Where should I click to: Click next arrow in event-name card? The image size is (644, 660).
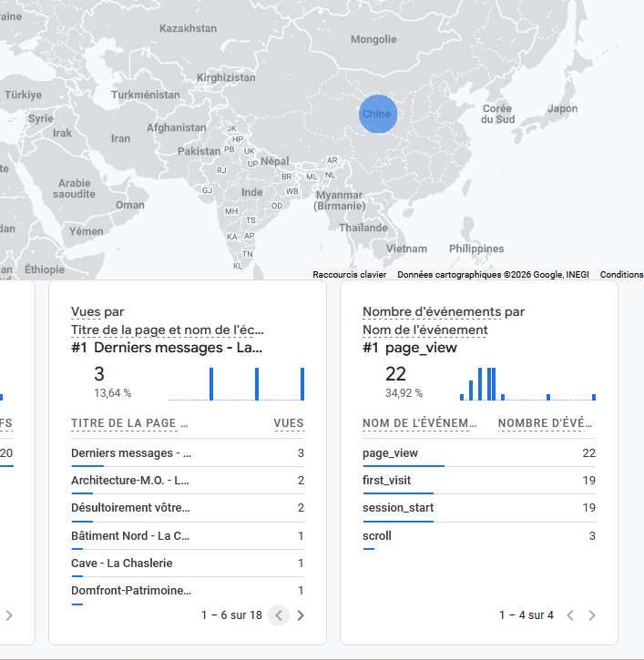[x=592, y=615]
